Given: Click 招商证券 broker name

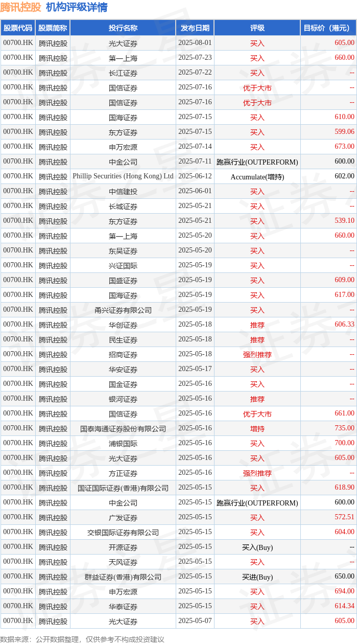Looking at the screenshot, I should [123, 355].
